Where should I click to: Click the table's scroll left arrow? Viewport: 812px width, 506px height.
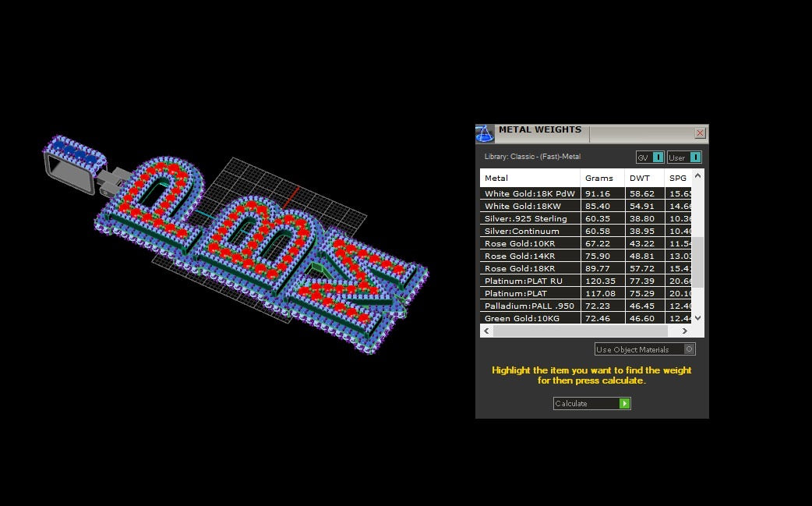[x=486, y=331]
